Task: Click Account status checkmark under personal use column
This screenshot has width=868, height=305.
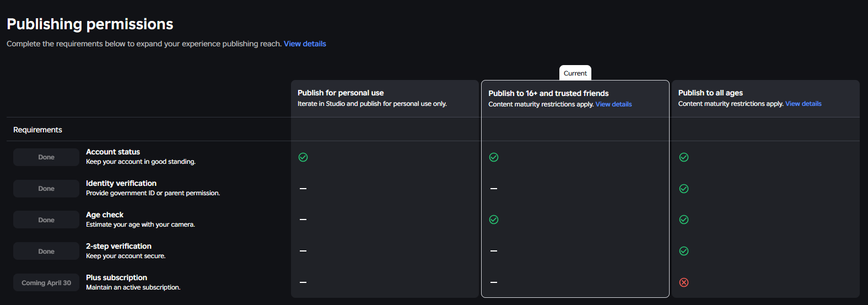Action: (303, 157)
